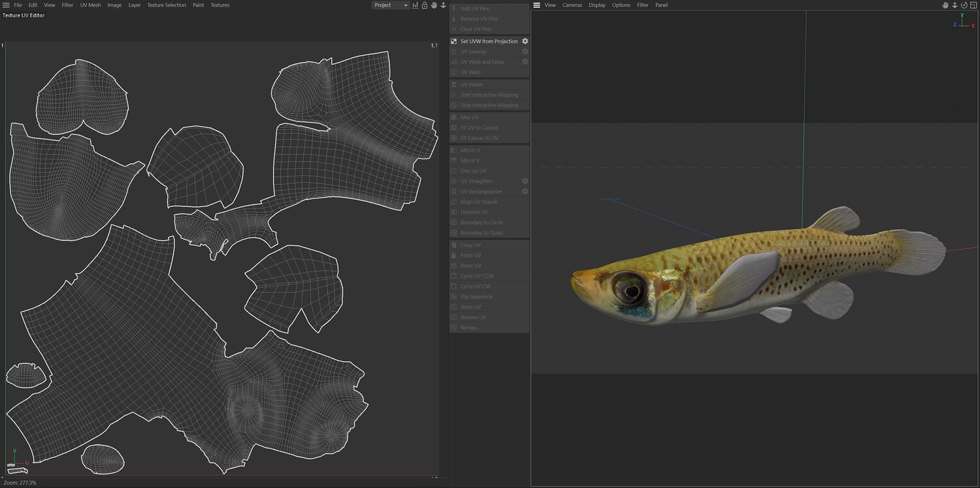980x488 pixels.
Task: Click the Reset UV command
Action: (471, 266)
